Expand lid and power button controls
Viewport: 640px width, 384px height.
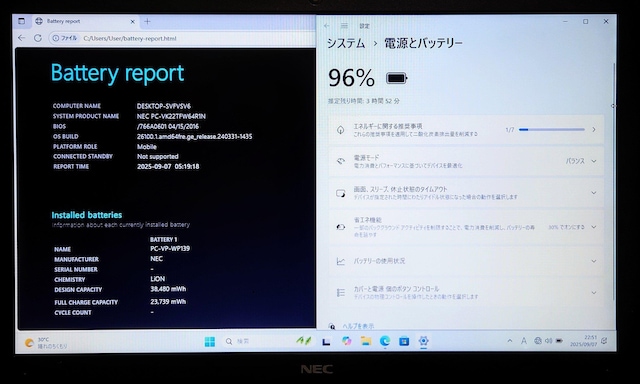(466, 293)
